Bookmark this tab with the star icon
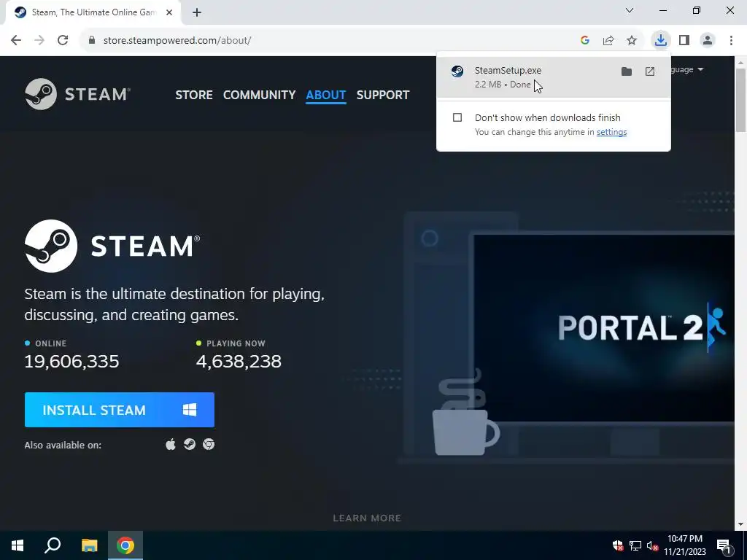The height and width of the screenshot is (560, 747). (632, 41)
